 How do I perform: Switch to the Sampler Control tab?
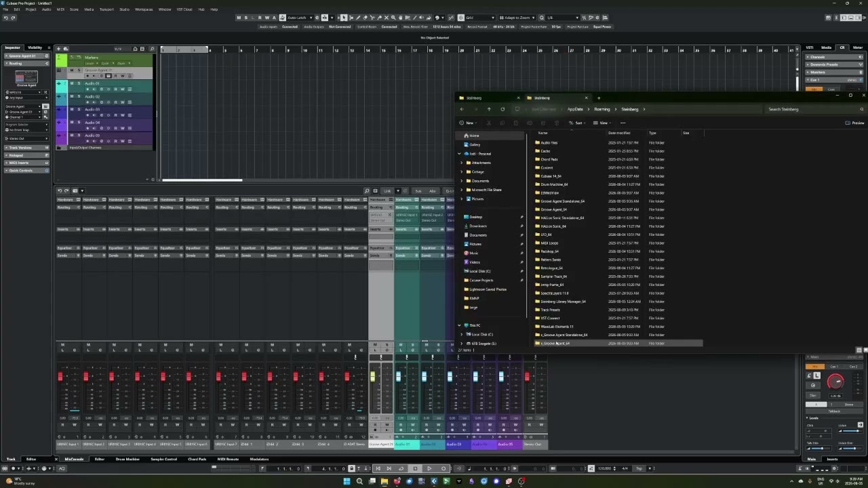point(163,459)
